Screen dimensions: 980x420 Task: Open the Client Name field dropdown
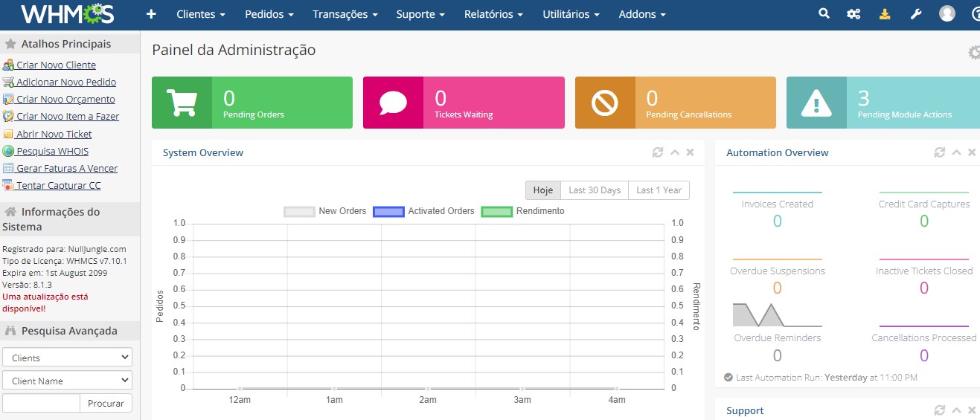point(67,381)
